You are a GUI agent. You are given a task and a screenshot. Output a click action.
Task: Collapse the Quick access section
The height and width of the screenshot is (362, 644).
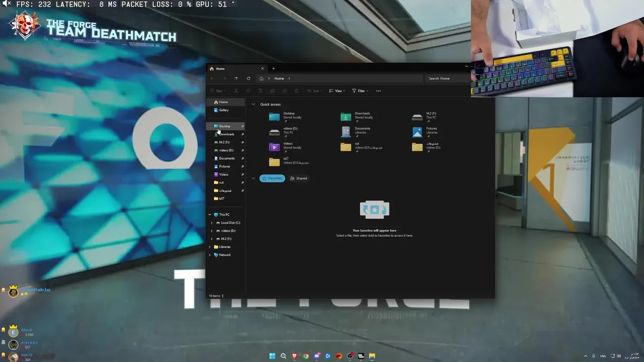pyautogui.click(x=253, y=105)
